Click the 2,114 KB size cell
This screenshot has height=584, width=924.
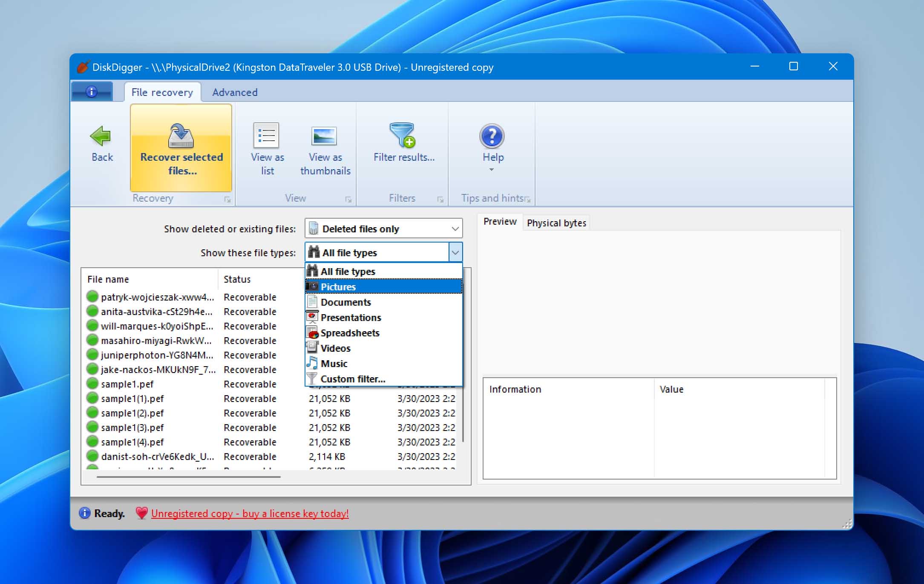pyautogui.click(x=327, y=457)
